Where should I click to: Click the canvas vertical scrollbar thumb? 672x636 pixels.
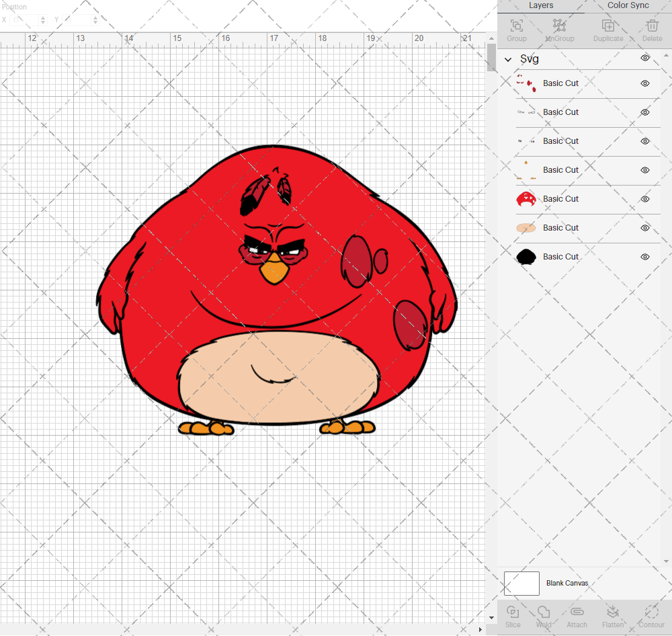pyautogui.click(x=491, y=57)
